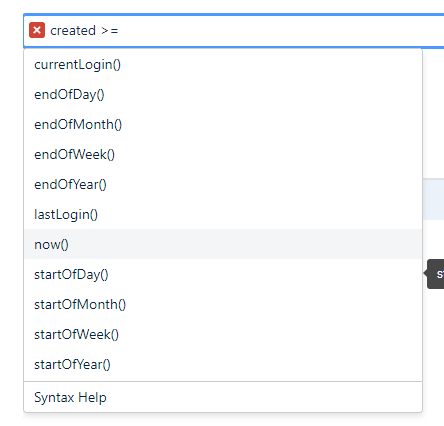The height and width of the screenshot is (426, 444).
Task: Click the word 'created' in the query
Action: (x=73, y=31)
